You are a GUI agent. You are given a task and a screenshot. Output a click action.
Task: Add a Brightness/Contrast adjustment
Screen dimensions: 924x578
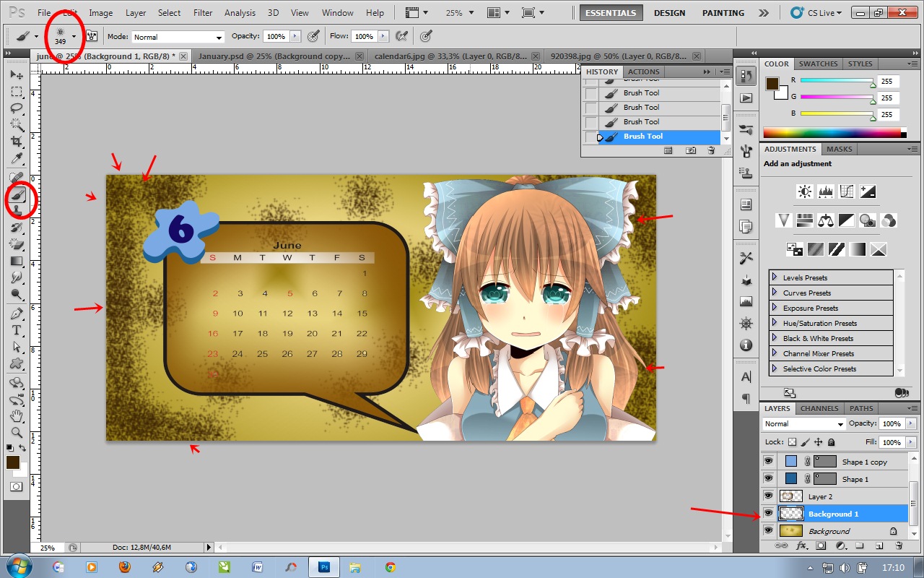click(x=804, y=191)
